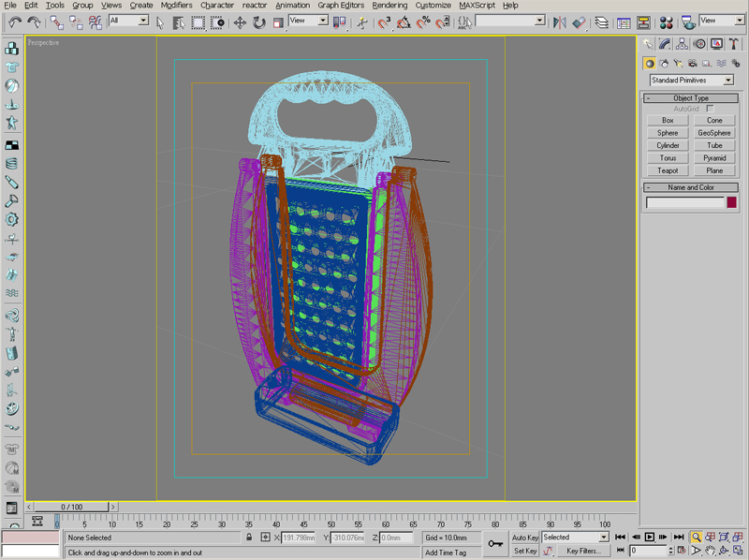Click the Quick Render teapot icon
This screenshot has height=560, width=749.
coord(688,22)
